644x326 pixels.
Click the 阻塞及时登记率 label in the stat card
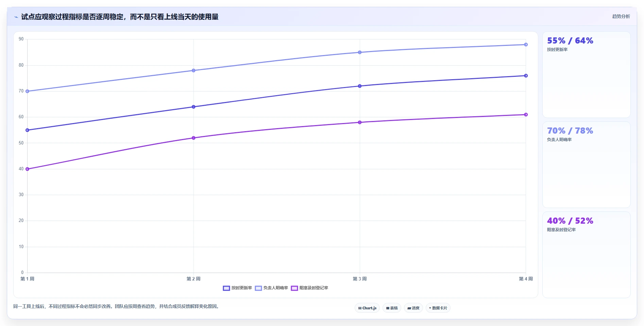click(x=561, y=230)
